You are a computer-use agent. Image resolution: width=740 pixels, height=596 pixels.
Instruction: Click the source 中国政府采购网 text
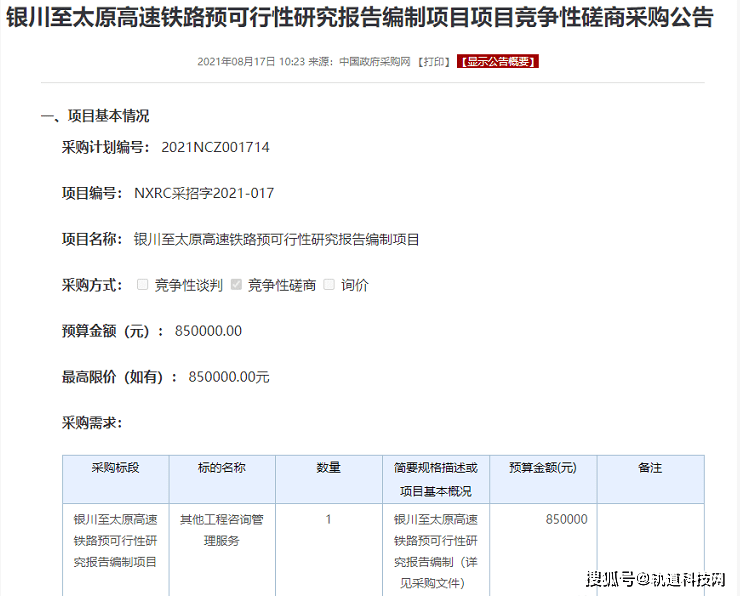pyautogui.click(x=375, y=62)
